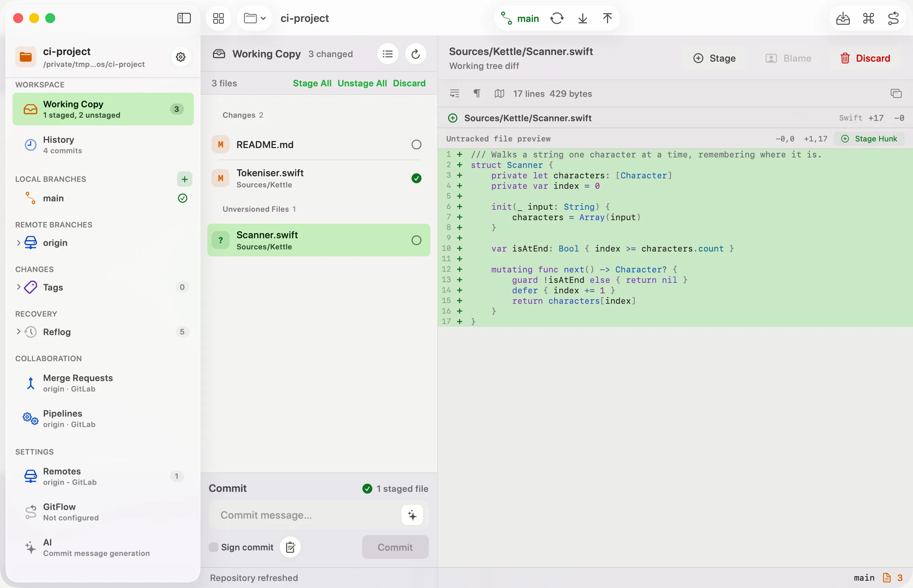Select the Scanner.swift unversioned file

tap(319, 240)
